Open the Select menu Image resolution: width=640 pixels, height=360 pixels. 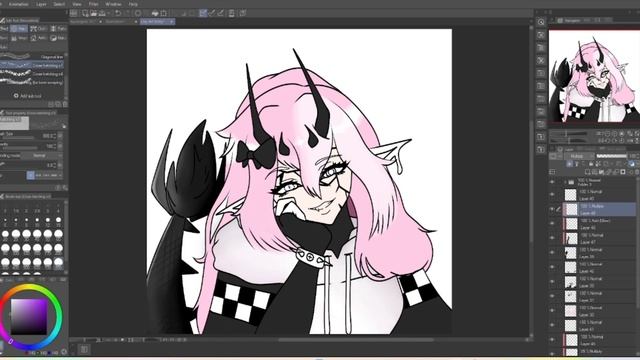tap(59, 4)
